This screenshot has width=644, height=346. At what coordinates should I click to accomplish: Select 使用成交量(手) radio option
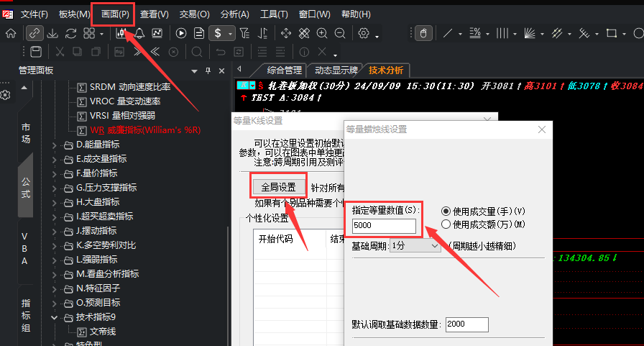446,211
